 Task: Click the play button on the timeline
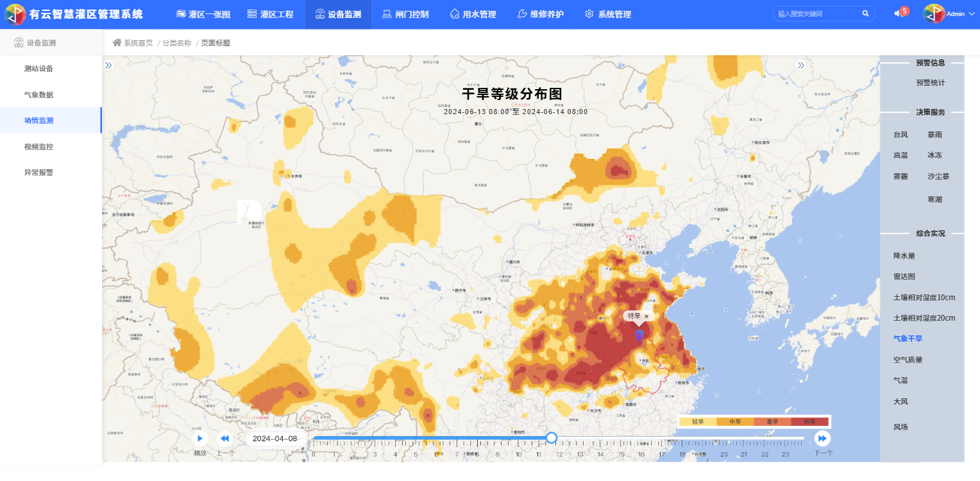[200, 439]
